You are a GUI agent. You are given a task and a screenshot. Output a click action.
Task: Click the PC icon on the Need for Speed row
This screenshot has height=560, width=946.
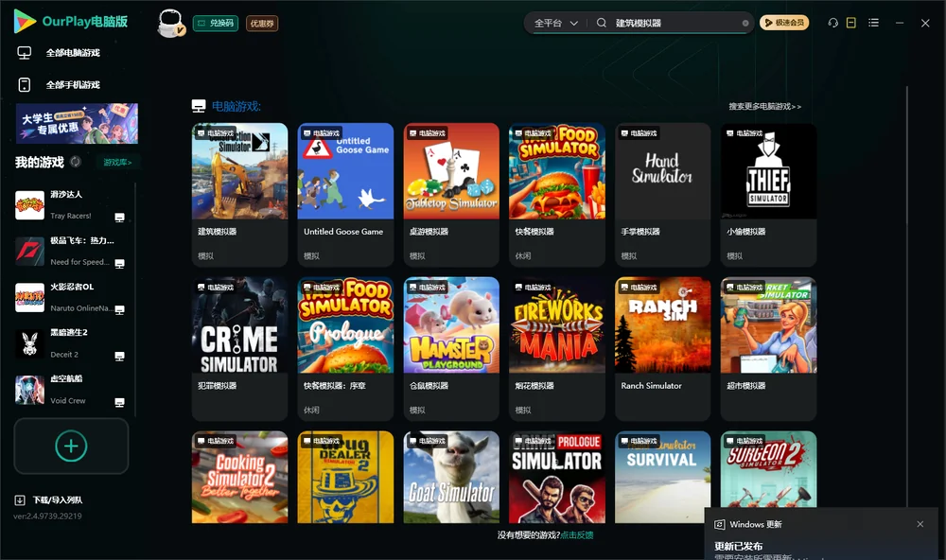click(119, 264)
